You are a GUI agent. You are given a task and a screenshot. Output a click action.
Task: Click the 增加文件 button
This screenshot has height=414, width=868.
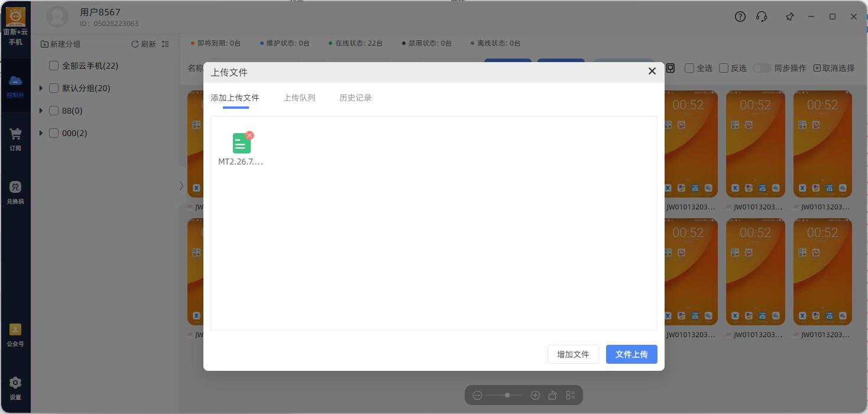(573, 354)
